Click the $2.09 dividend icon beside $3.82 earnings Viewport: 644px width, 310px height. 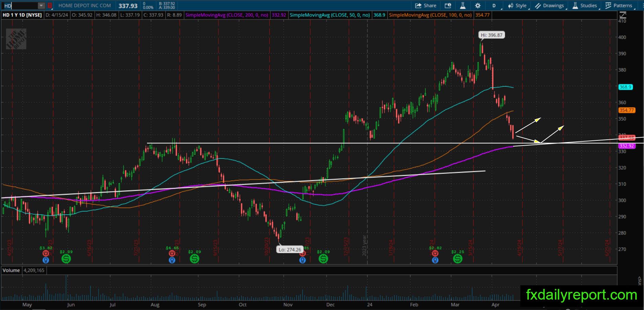coord(66,259)
